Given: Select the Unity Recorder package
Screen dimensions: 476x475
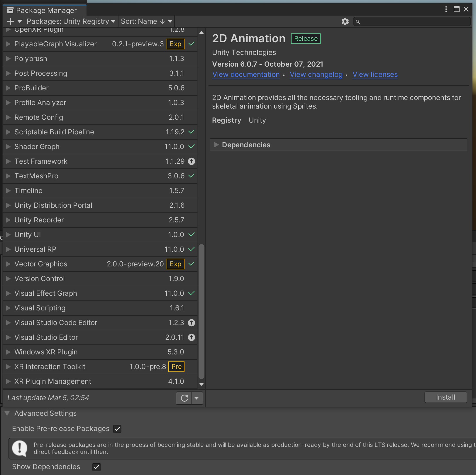Looking at the screenshot, I should click(x=100, y=220).
